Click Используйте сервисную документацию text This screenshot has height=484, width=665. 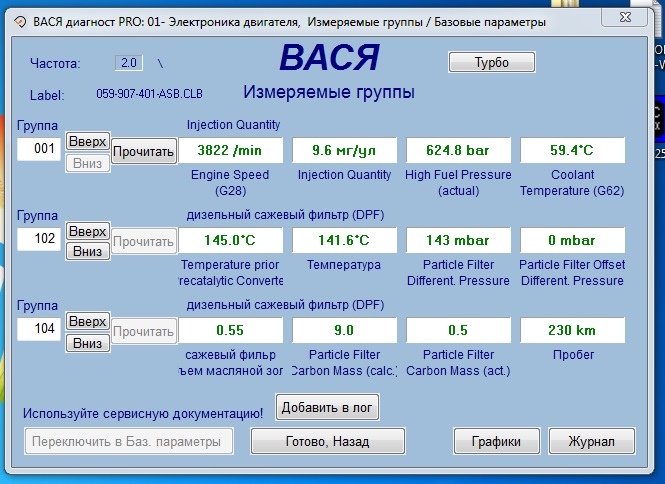click(x=143, y=413)
